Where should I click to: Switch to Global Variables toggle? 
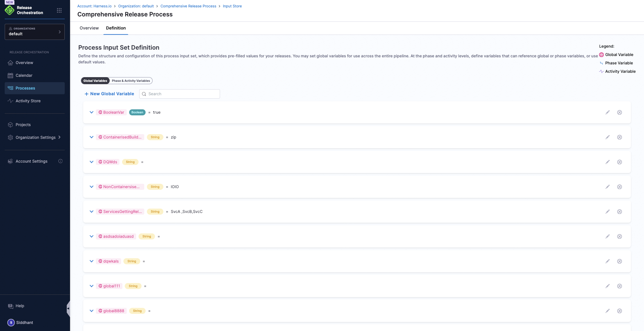(x=95, y=81)
